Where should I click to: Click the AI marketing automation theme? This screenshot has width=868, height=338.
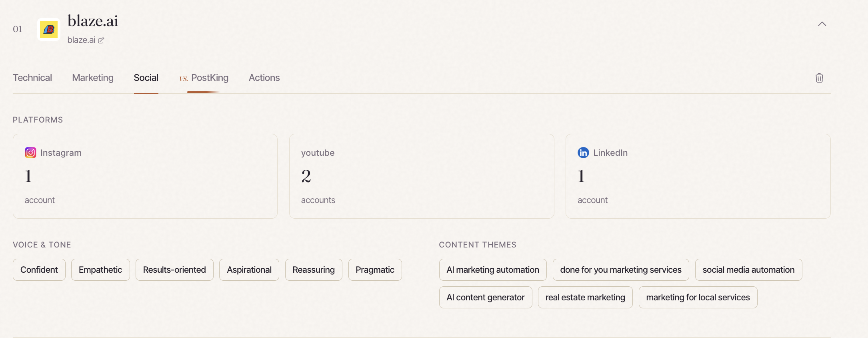pyautogui.click(x=493, y=270)
